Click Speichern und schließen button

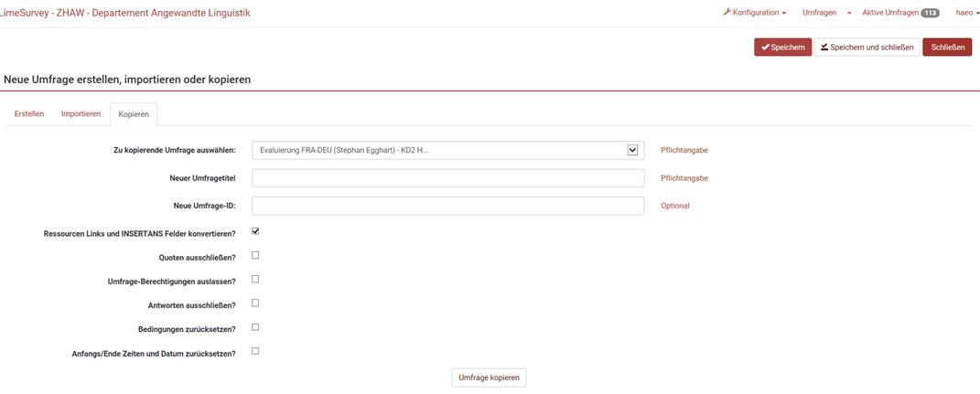867,48
